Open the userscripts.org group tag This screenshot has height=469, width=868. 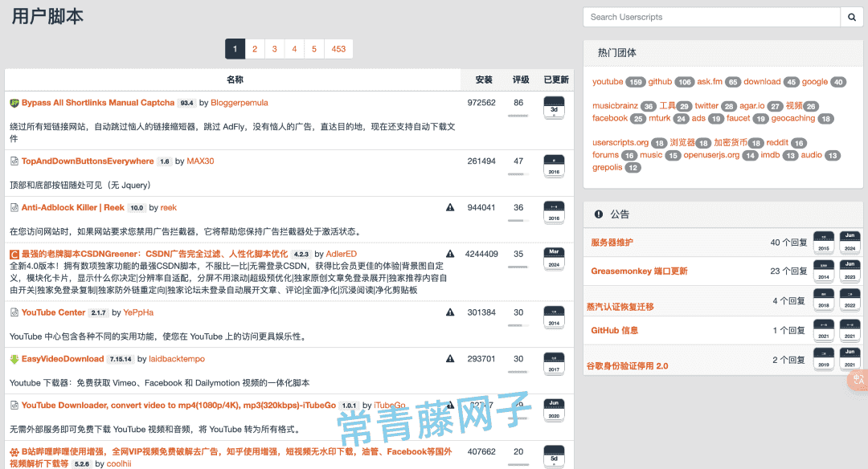coord(620,143)
